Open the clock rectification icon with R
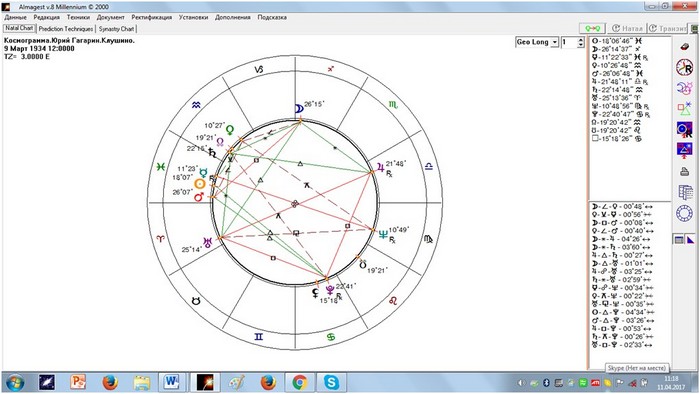This screenshot has width=700, height=394. pos(684,67)
